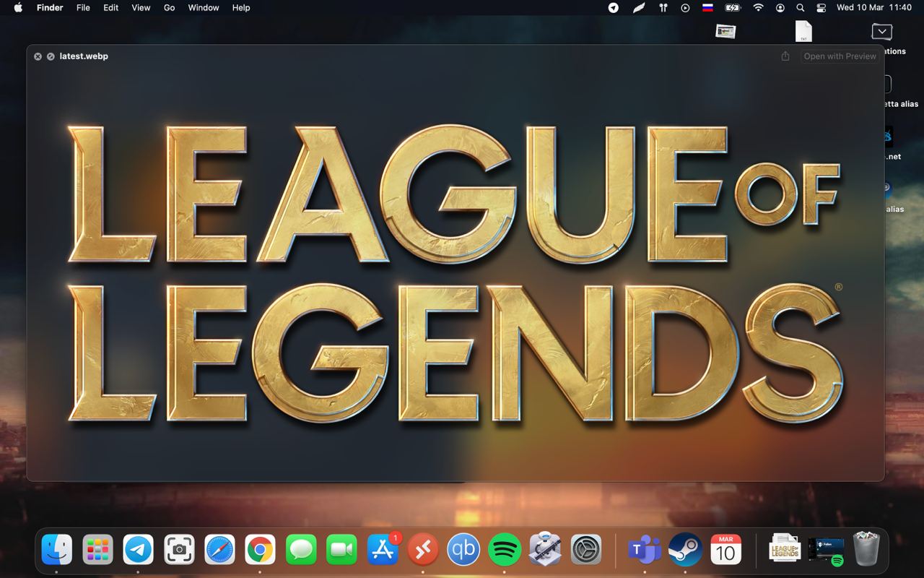This screenshot has width=924, height=578.
Task: Click the Share icon in Quick Look
Action: (x=785, y=56)
